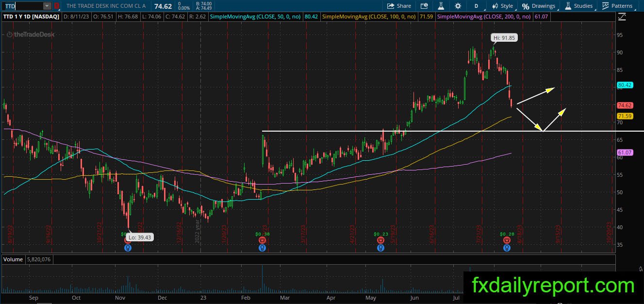Image resolution: width=644 pixels, height=304 pixels.
Task: Click the lightbulb icon under Lo: 39.43
Action: [x=128, y=248]
